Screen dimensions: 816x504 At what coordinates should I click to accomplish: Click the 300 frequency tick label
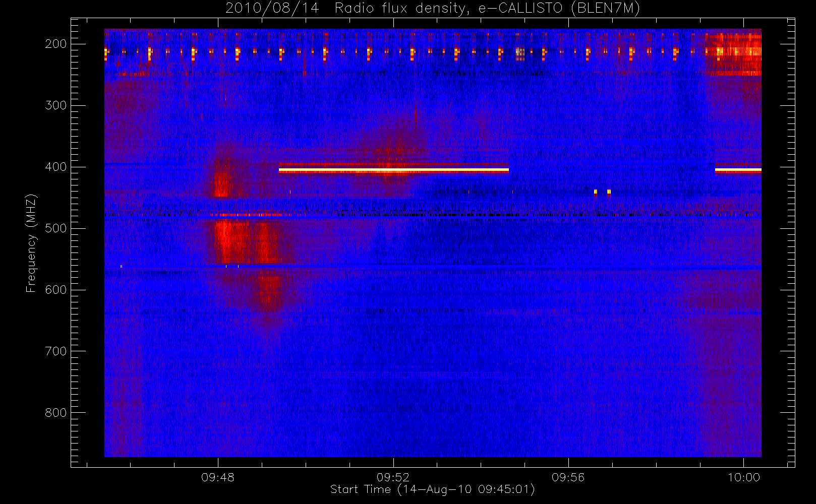click(x=56, y=105)
